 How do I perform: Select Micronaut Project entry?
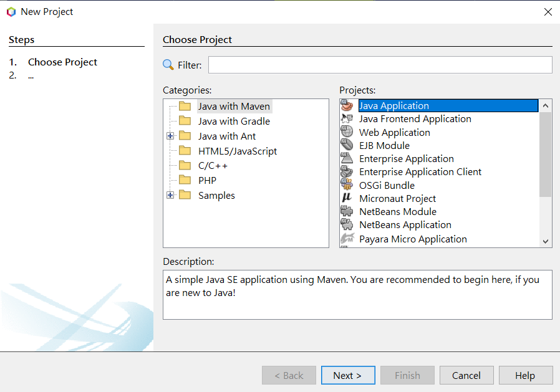[x=397, y=199]
